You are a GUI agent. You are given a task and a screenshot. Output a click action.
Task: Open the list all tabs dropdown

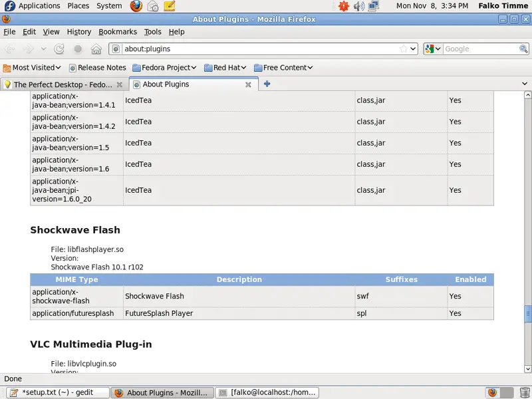coord(525,84)
